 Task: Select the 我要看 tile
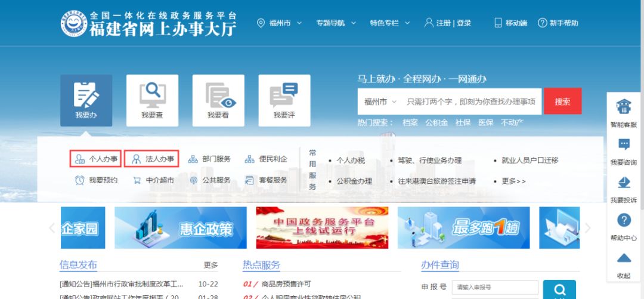click(x=218, y=100)
